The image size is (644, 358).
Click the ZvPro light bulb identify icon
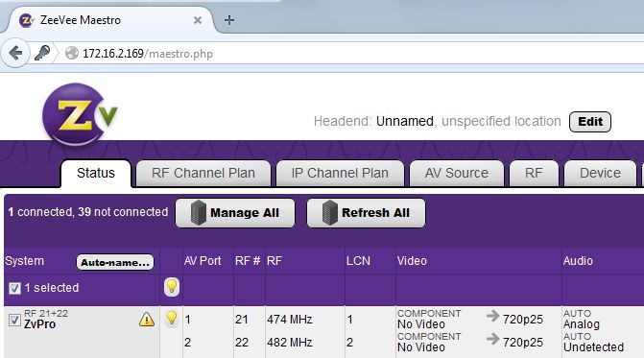click(x=172, y=319)
